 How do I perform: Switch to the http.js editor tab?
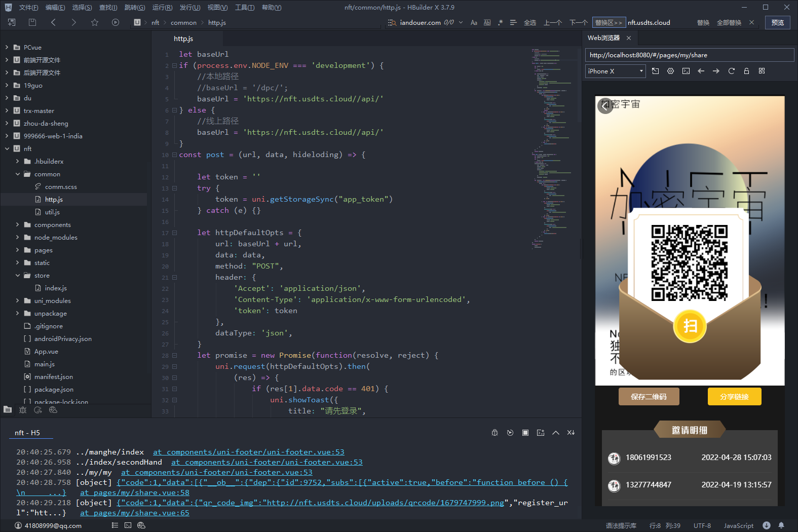[x=183, y=39]
